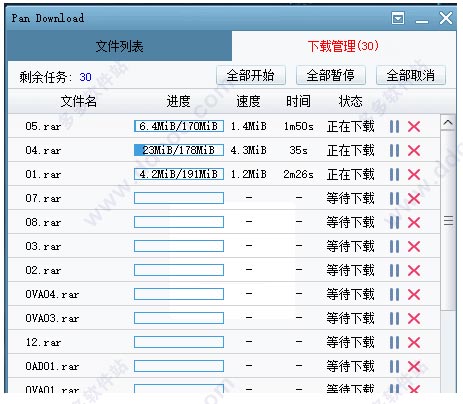Screen dimensions: 463x404
Task: Remove the 07.rar task
Action: tap(414, 199)
